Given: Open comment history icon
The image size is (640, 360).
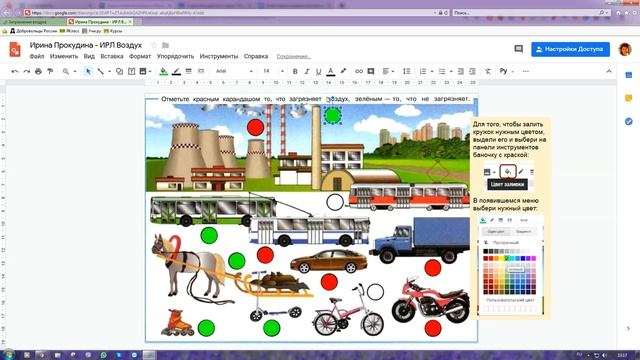Looking at the screenshot, I should pos(518,49).
